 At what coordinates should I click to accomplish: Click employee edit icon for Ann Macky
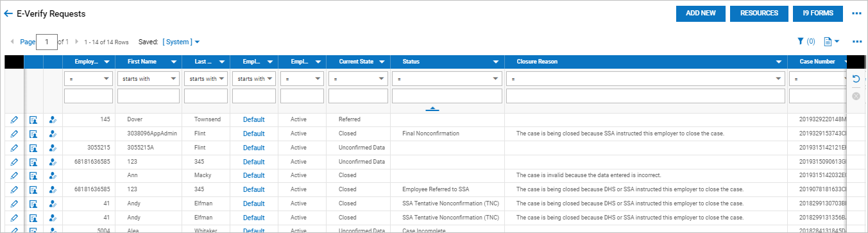click(53, 175)
